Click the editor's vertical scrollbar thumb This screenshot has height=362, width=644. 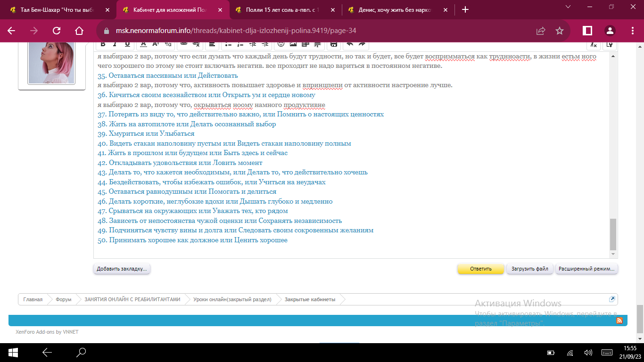coord(613,234)
